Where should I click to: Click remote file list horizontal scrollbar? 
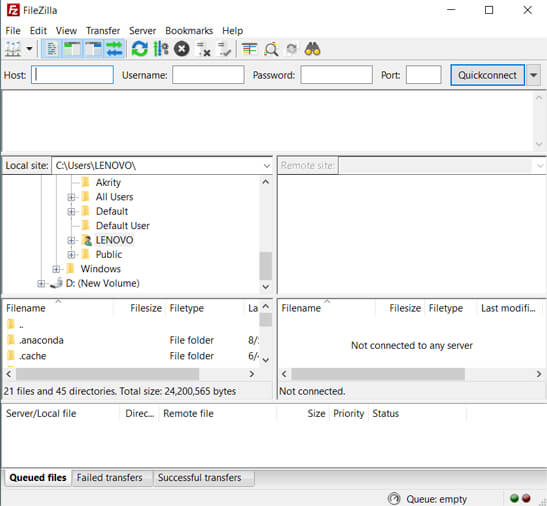point(378,374)
